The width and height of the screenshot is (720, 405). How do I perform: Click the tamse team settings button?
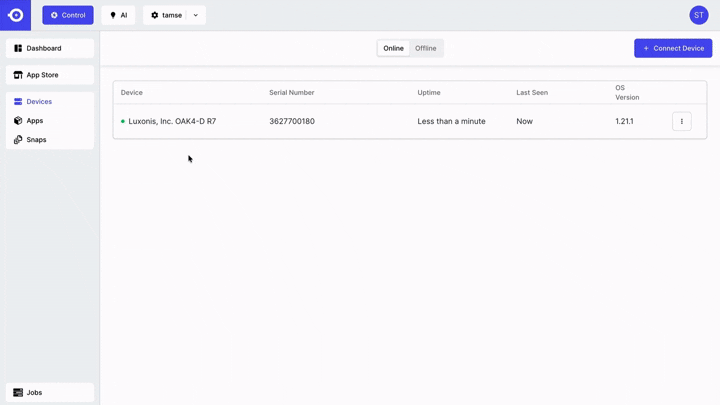point(166,15)
